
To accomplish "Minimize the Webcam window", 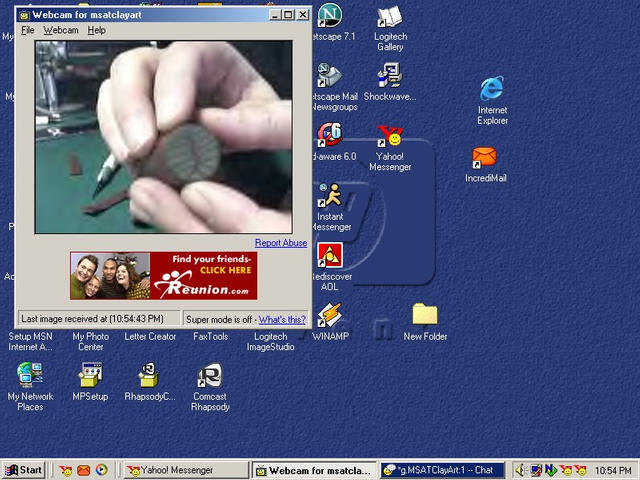I will [x=275, y=15].
